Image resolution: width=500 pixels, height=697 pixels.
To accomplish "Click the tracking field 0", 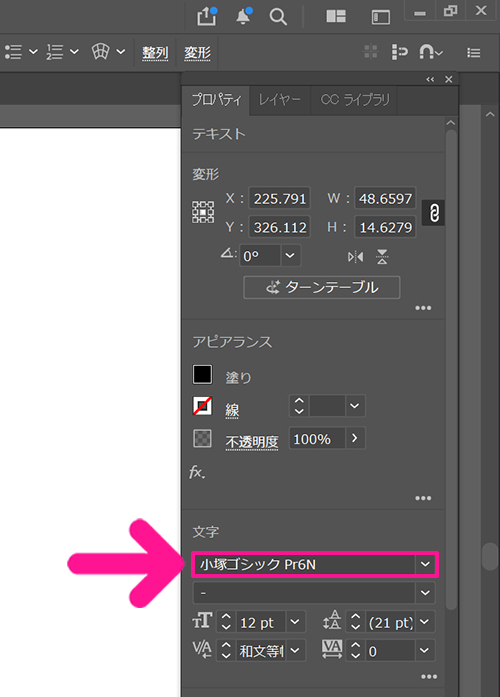I will [x=390, y=651].
